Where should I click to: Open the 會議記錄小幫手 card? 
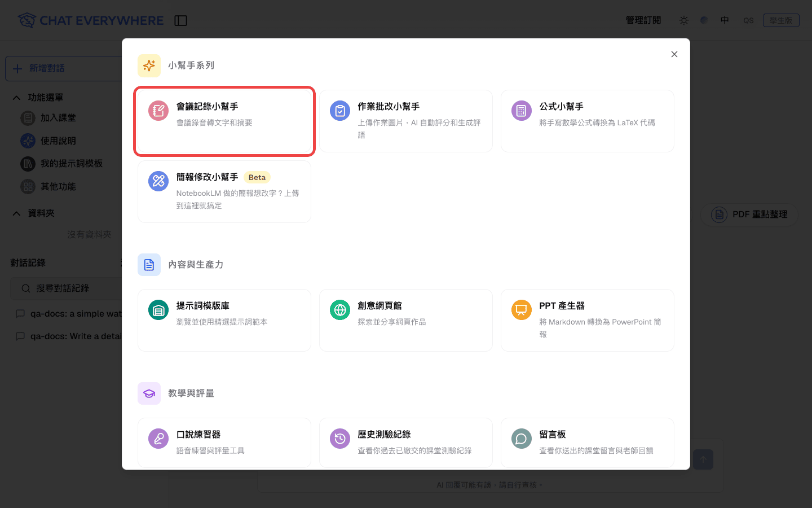click(224, 121)
